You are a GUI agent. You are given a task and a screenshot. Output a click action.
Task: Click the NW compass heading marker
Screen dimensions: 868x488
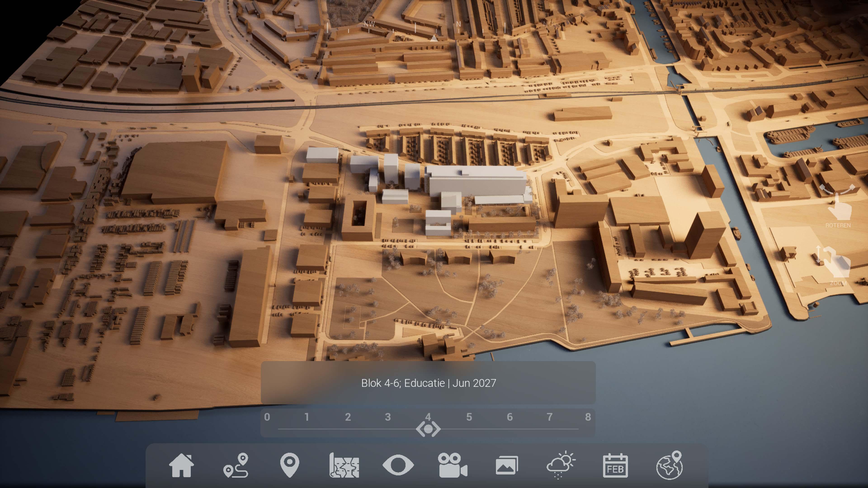pyautogui.click(x=369, y=24)
